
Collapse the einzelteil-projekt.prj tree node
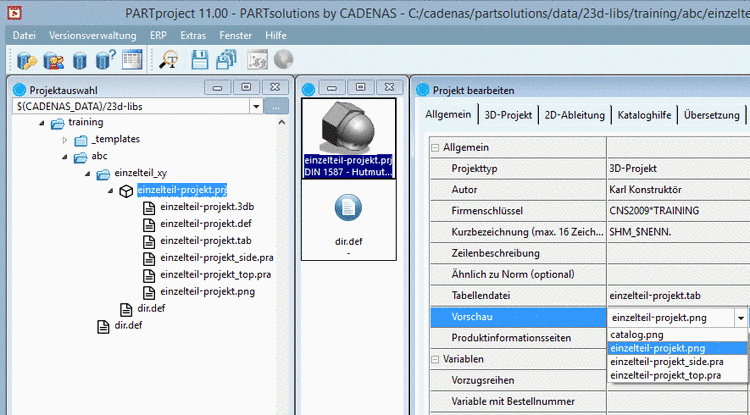coord(111,191)
